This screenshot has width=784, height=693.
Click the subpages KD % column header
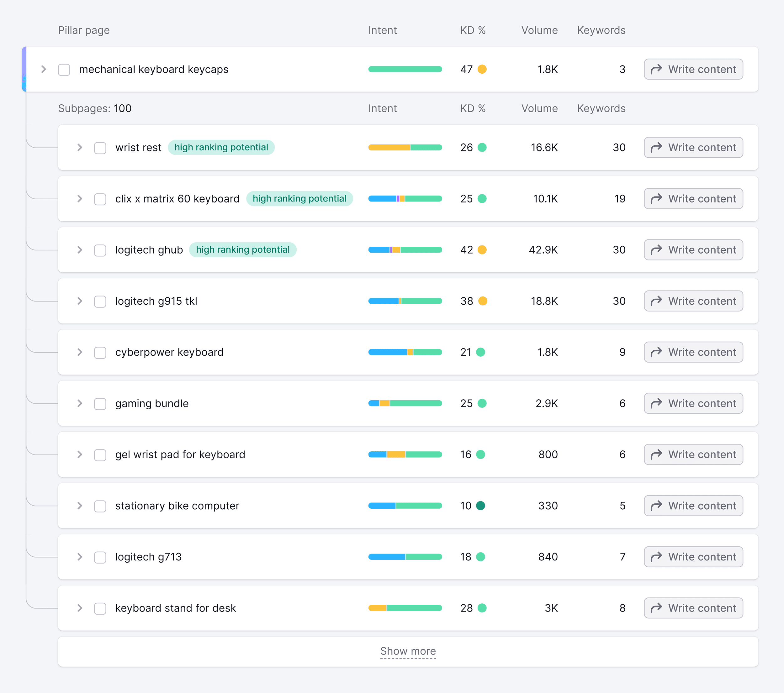(473, 108)
